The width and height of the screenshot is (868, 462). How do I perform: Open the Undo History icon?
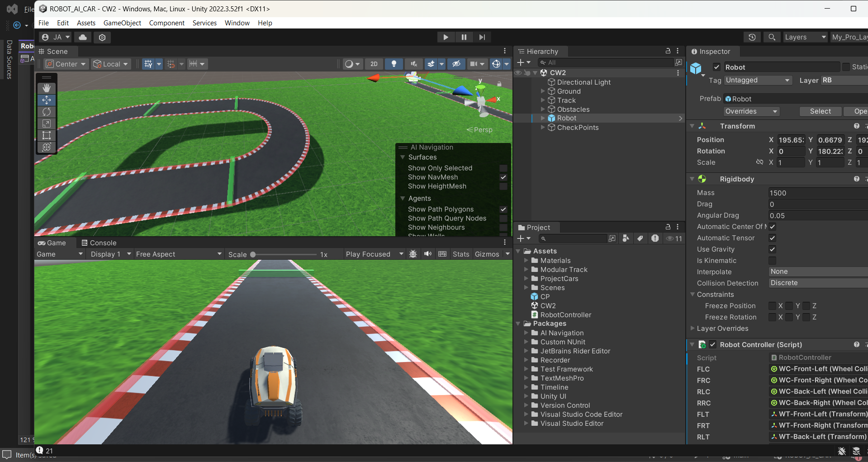[752, 37]
